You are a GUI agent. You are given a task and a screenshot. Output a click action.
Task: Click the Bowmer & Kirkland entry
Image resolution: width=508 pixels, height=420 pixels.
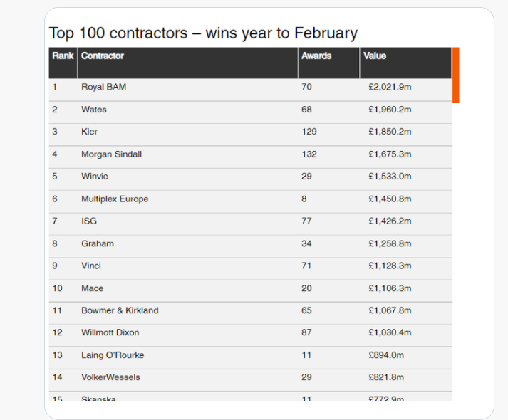(x=120, y=310)
